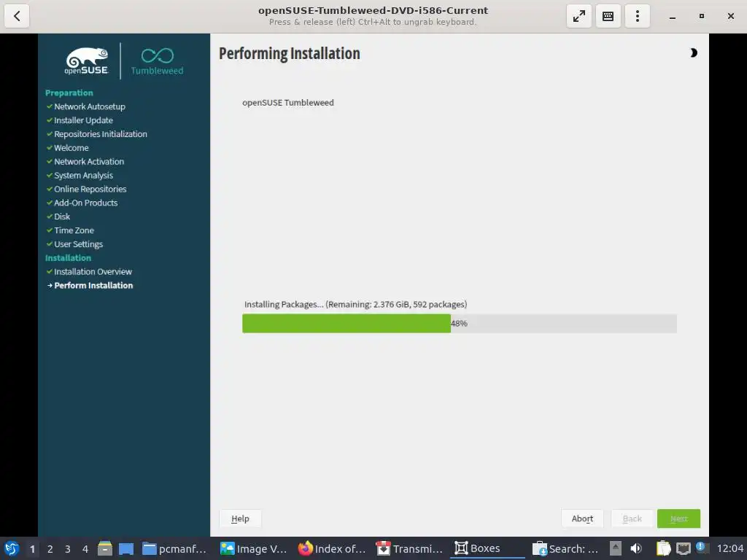Switch to Firefox 'Index of' taskbar window
Image resolution: width=747 pixels, height=560 pixels.
tap(332, 548)
